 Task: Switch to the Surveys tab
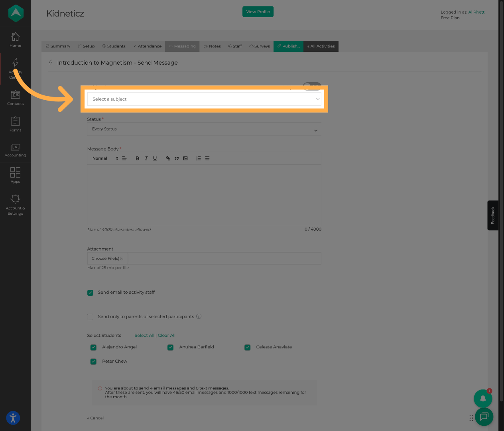tap(260, 46)
